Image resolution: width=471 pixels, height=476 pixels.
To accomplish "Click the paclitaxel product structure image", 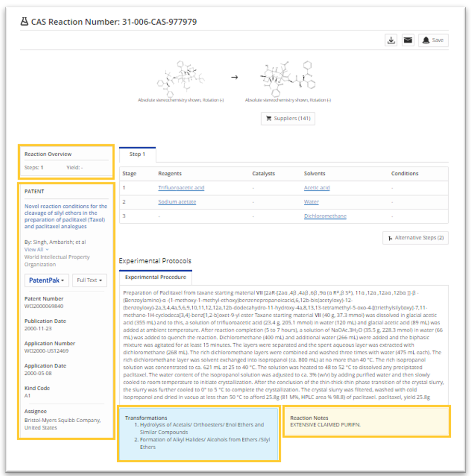I will tap(287, 79).
